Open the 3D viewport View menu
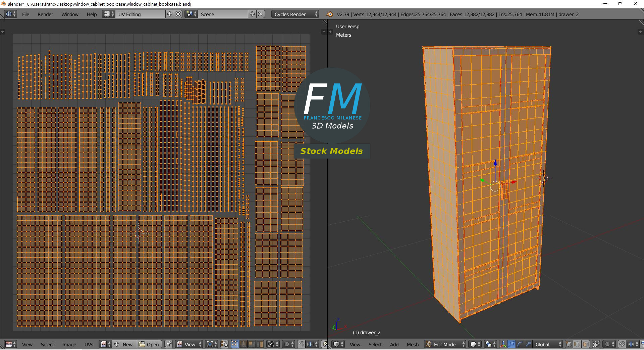This screenshot has width=644, height=350. (x=355, y=345)
